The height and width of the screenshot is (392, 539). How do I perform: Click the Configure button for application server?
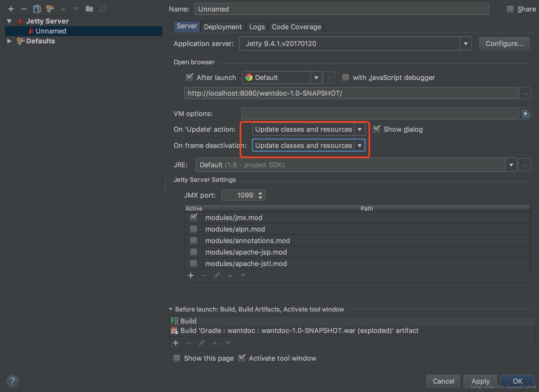coord(505,43)
